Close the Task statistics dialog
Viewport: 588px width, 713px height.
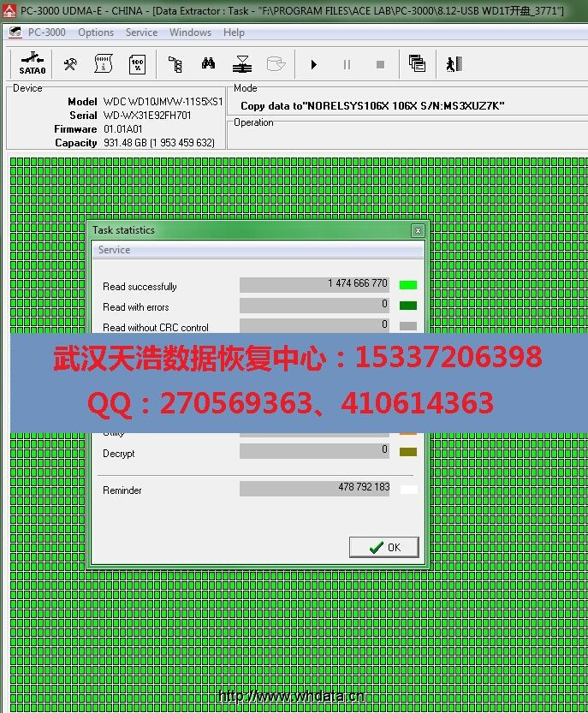(418, 230)
